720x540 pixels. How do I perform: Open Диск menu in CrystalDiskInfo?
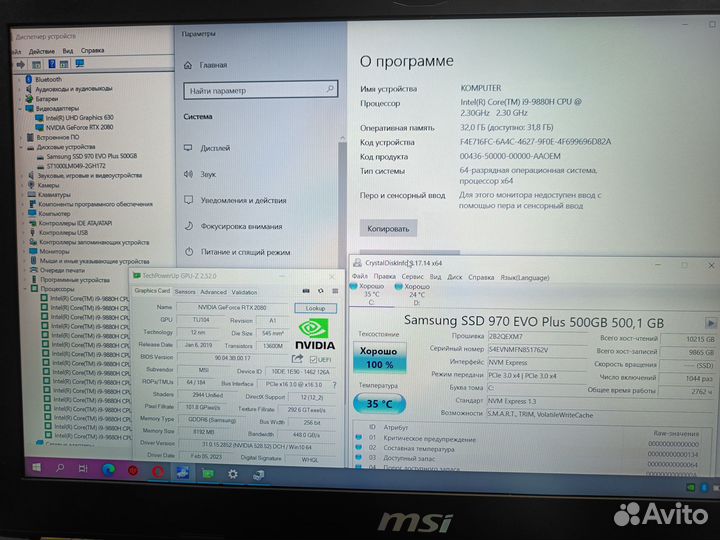(x=455, y=277)
